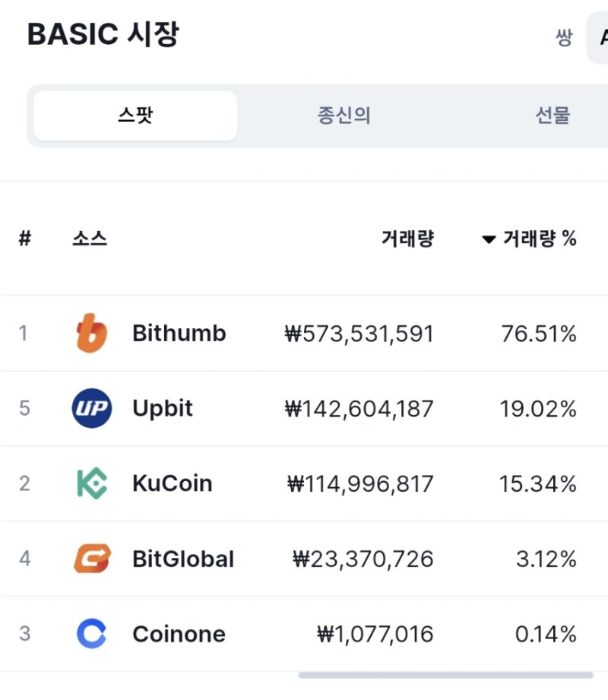This screenshot has width=608, height=700.
Task: Click the Coinone exchange logo
Action: 91,633
